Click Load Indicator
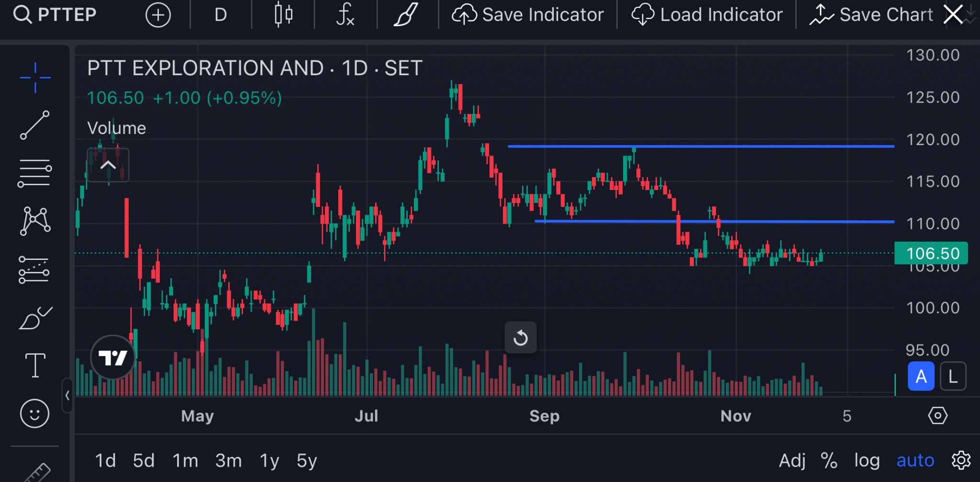 tap(707, 15)
